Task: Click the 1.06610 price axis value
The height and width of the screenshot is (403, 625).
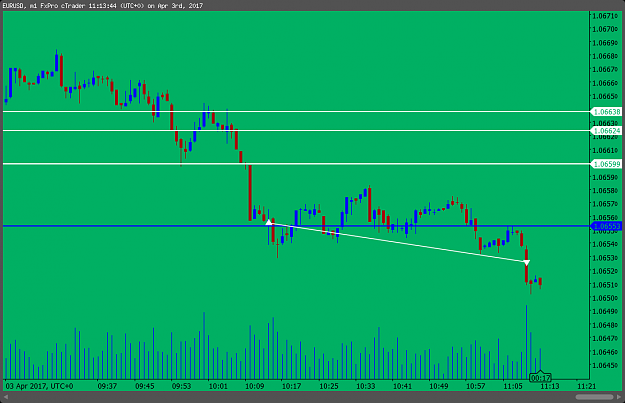Action: [x=605, y=150]
